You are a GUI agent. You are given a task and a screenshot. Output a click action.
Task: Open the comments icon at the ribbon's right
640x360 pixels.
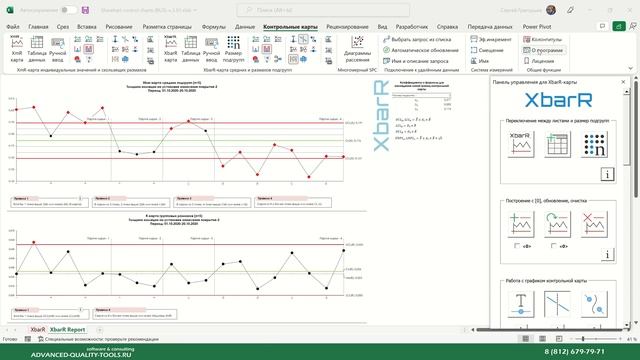(x=602, y=26)
